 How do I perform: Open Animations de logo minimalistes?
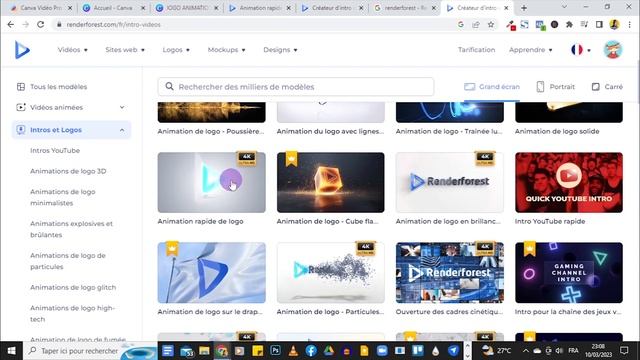62,197
